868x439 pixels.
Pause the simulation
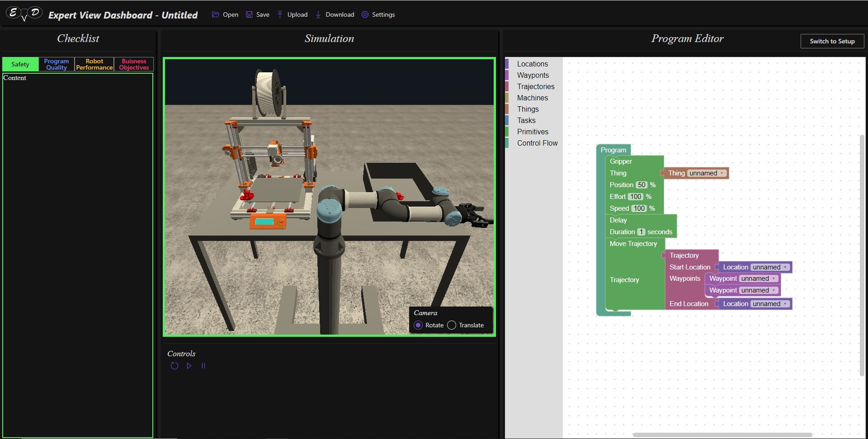click(203, 366)
